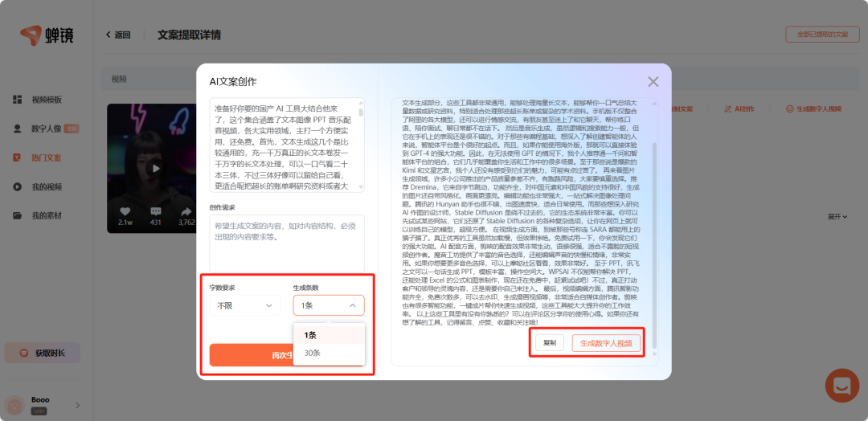Click the VIP badge under Booo
Image resolution: width=868 pixels, height=421 pixels.
pos(39,411)
